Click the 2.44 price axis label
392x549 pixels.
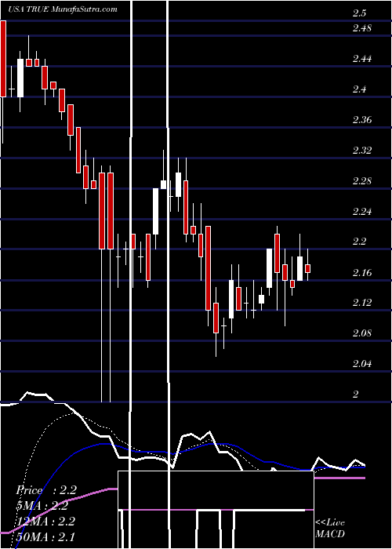coord(362,59)
